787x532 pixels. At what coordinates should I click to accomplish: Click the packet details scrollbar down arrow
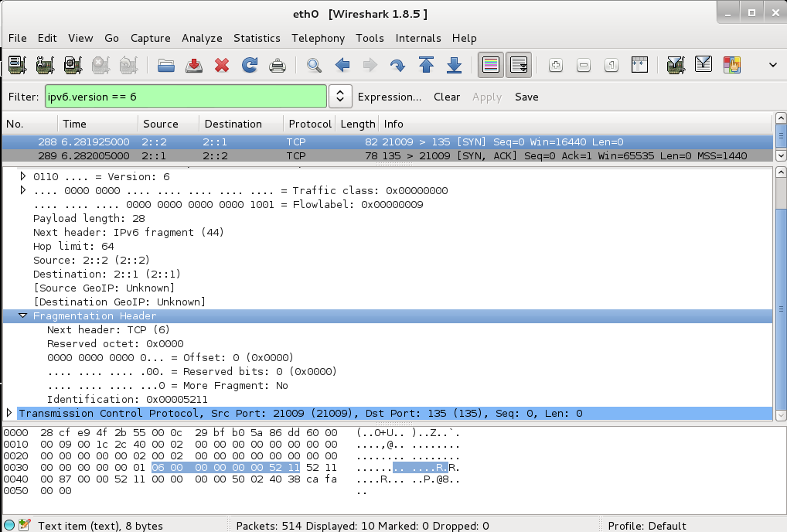tap(781, 415)
